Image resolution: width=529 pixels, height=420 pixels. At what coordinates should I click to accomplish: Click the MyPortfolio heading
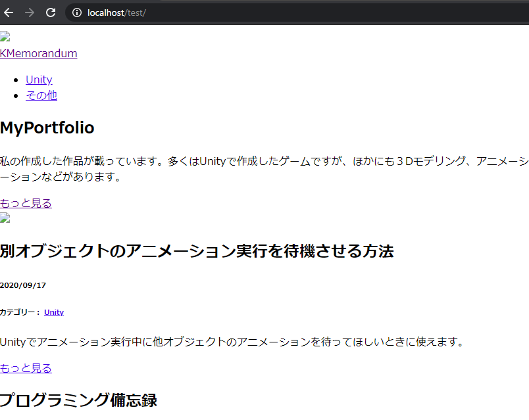[x=47, y=128]
